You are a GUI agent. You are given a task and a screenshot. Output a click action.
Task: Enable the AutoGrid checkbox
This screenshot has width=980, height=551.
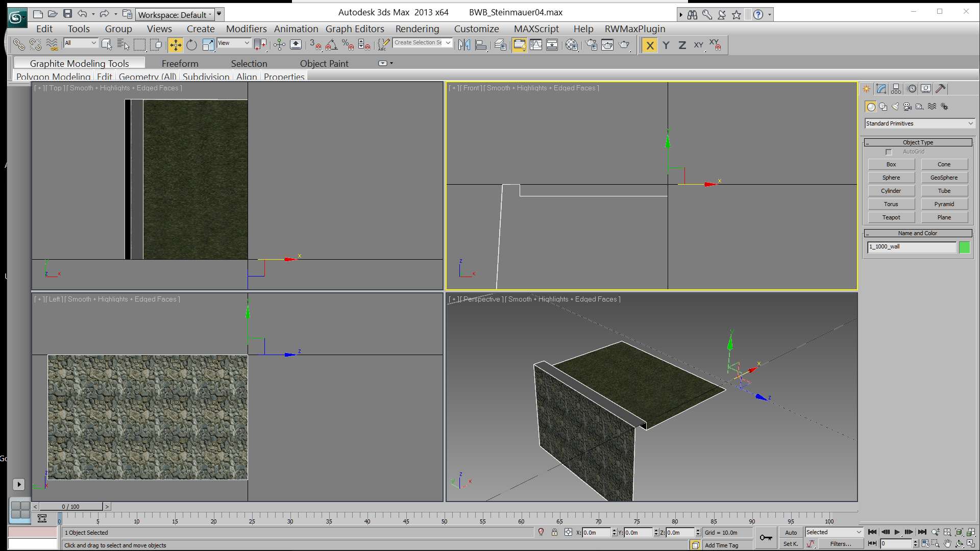889,152
